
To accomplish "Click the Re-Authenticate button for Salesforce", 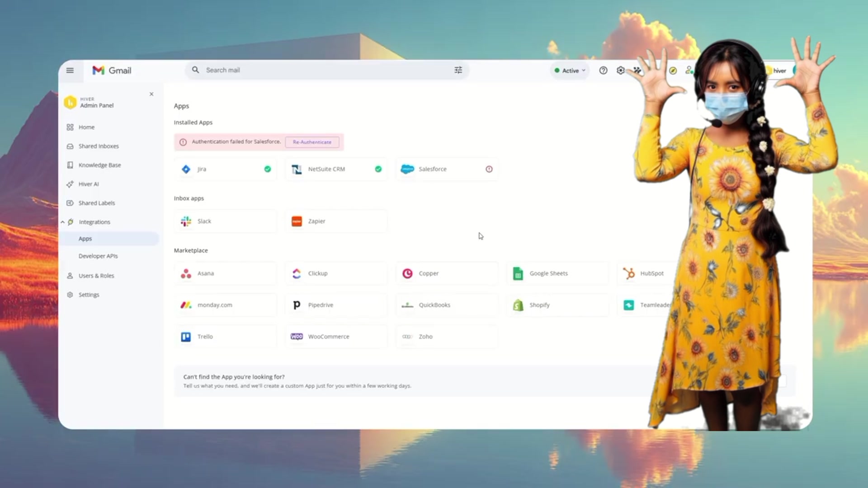I will [312, 142].
